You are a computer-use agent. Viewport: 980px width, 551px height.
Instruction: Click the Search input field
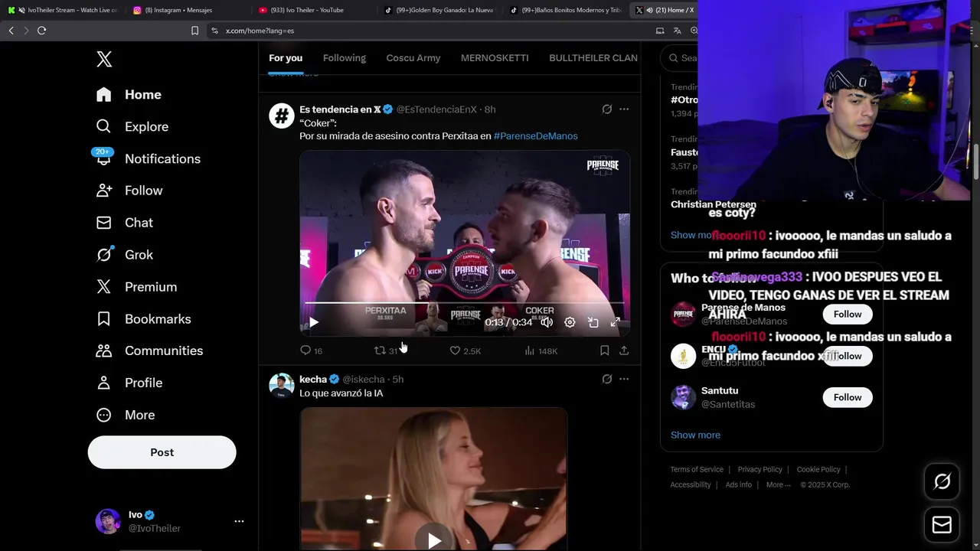pos(680,58)
